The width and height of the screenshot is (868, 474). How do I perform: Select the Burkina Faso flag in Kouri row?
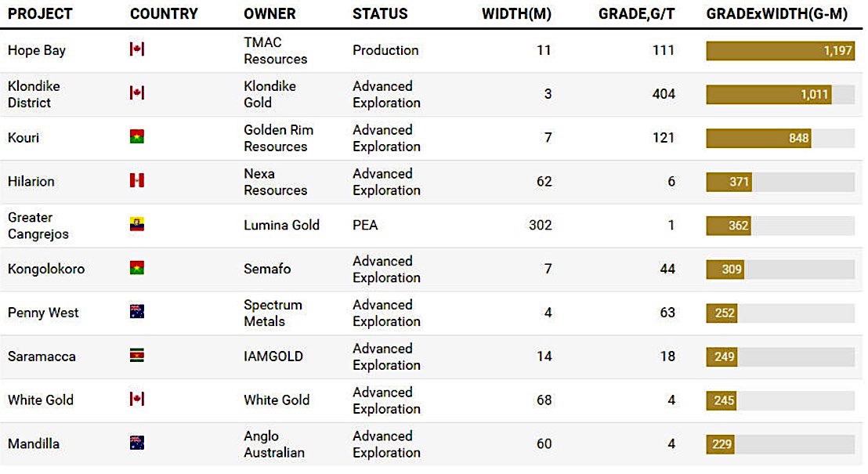(137, 137)
